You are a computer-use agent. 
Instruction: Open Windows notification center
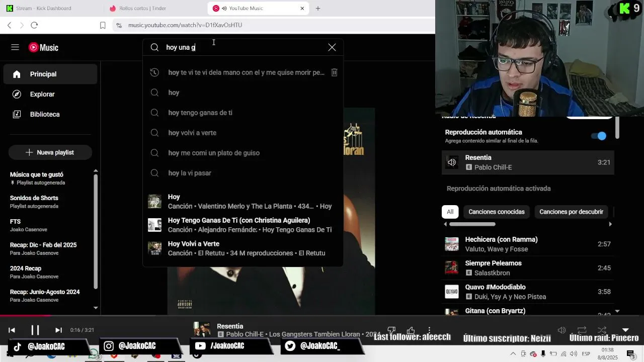[629, 354]
